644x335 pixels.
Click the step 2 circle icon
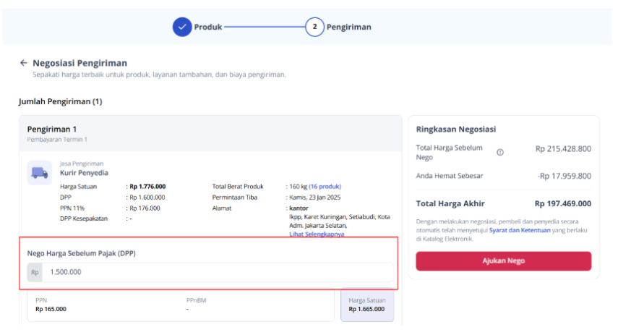click(314, 27)
